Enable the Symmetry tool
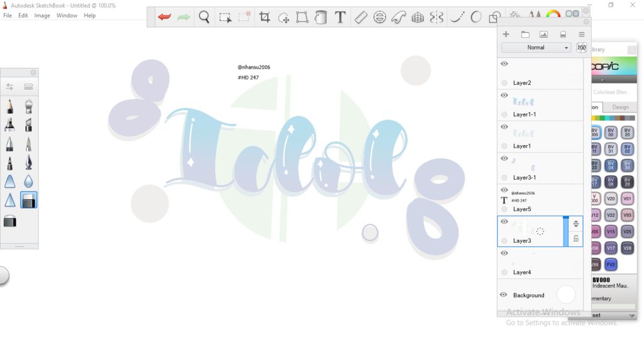The width and height of the screenshot is (644, 343). point(436,18)
